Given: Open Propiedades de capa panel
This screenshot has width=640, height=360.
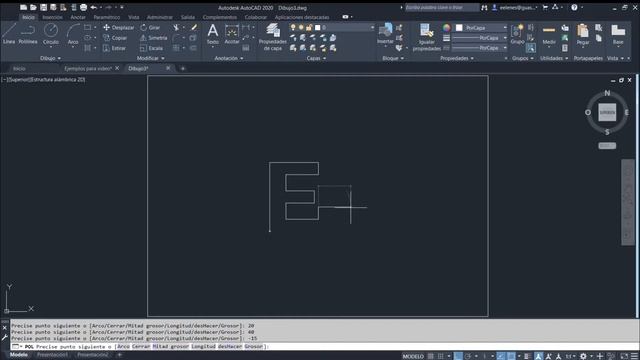Looking at the screenshot, I should coord(273,37).
